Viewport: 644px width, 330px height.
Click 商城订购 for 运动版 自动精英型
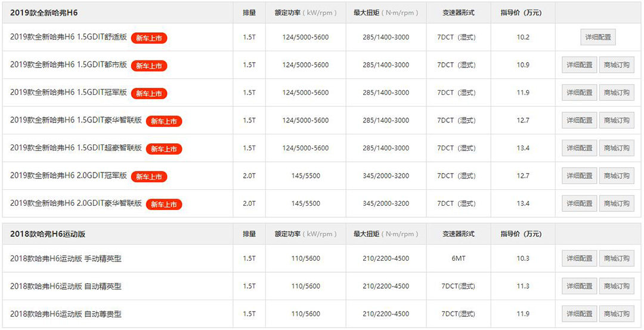[x=616, y=286]
